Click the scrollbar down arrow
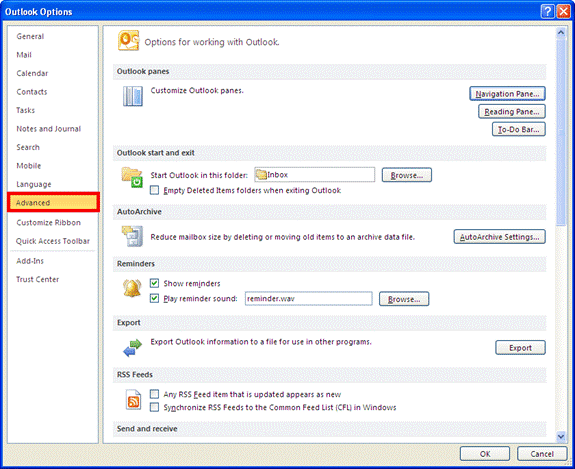Image resolution: width=575 pixels, height=469 pixels. [x=561, y=436]
